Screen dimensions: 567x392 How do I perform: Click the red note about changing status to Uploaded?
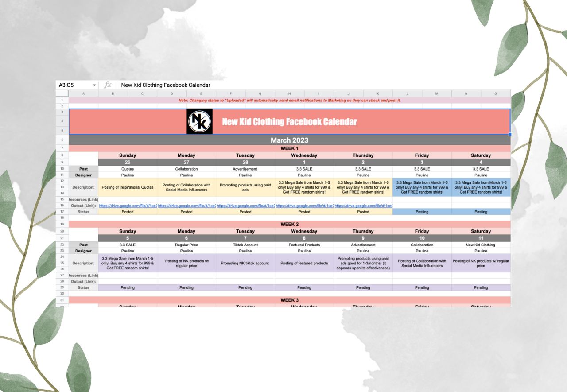click(289, 101)
